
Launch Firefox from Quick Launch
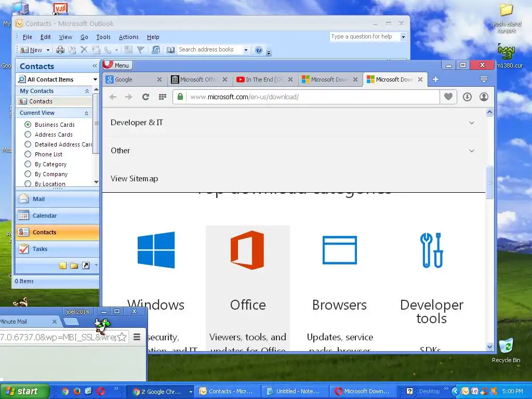point(77,391)
